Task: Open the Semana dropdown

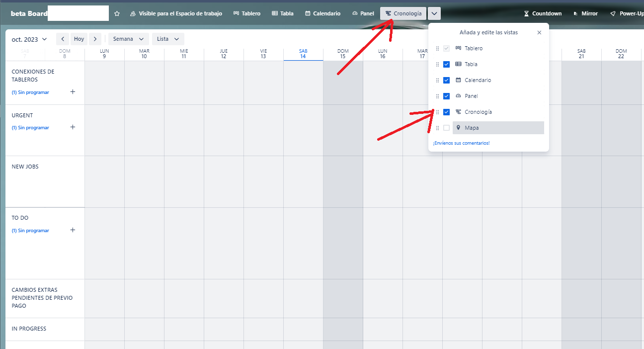Action: click(128, 39)
